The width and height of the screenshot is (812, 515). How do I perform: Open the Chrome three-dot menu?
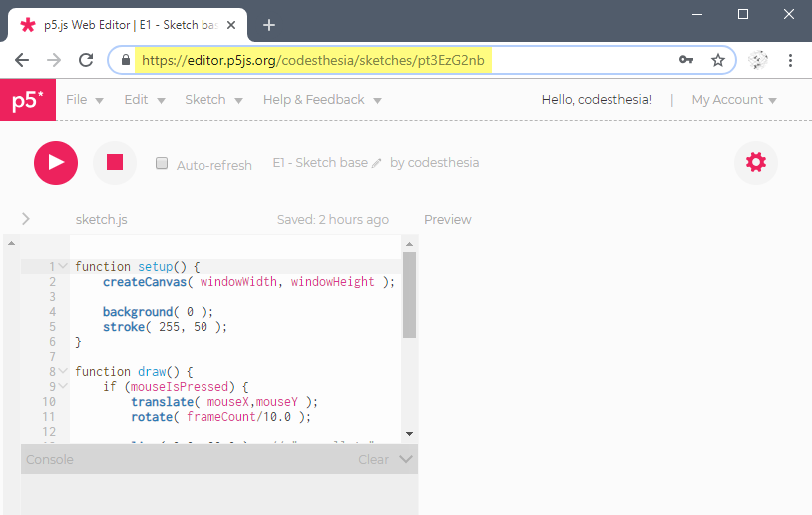pyautogui.click(x=791, y=60)
